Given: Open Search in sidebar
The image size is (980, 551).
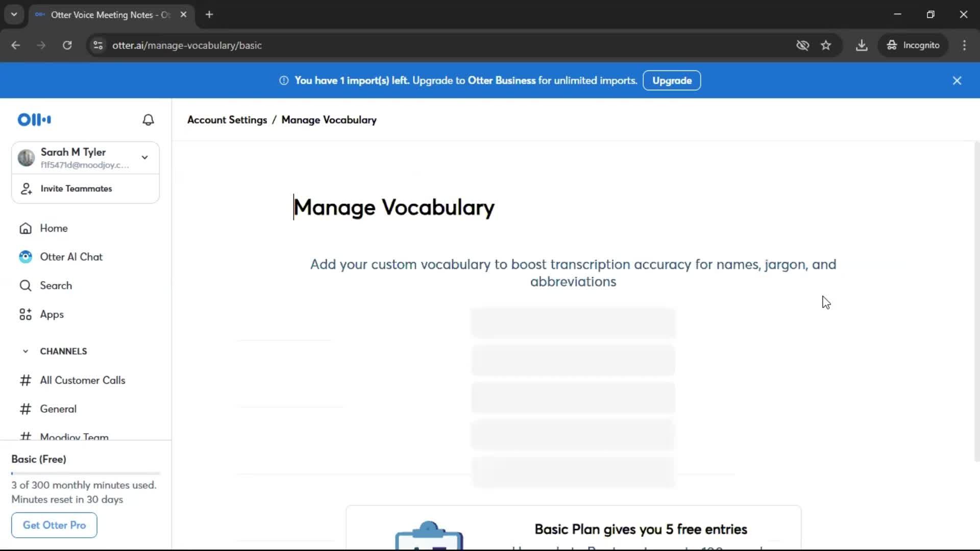Looking at the screenshot, I should click(56, 286).
